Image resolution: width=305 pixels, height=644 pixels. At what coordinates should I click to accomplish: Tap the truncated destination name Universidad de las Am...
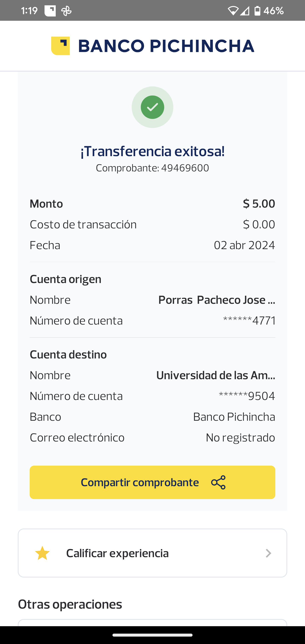point(215,375)
